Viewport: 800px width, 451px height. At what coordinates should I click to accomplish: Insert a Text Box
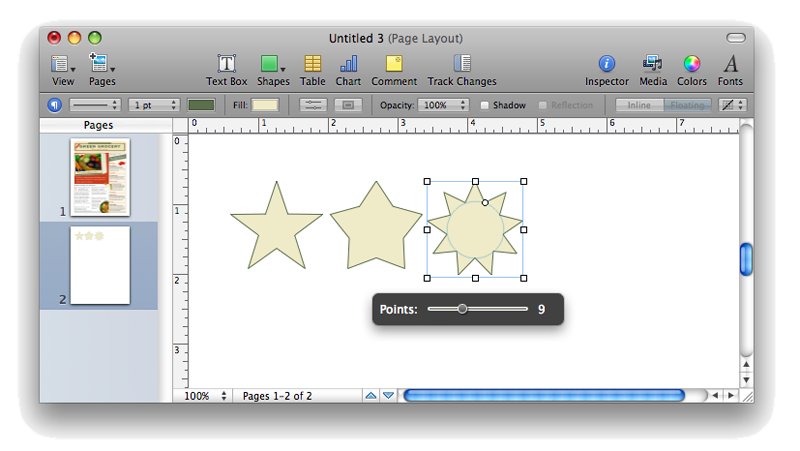pyautogui.click(x=227, y=70)
